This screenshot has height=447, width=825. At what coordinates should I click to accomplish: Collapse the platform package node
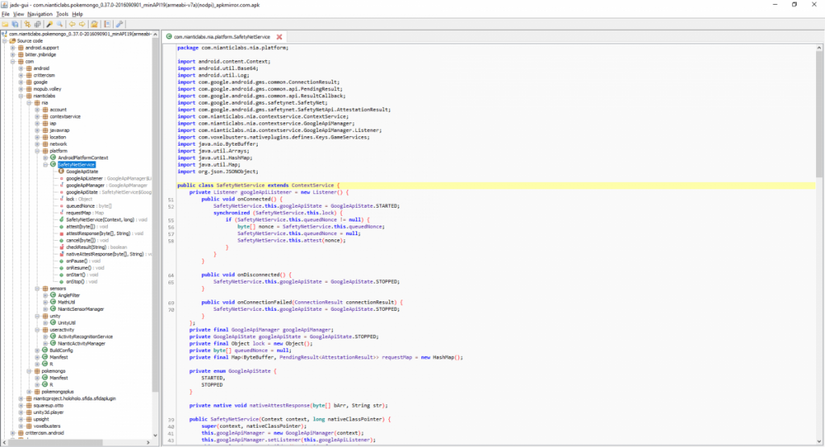click(37, 151)
